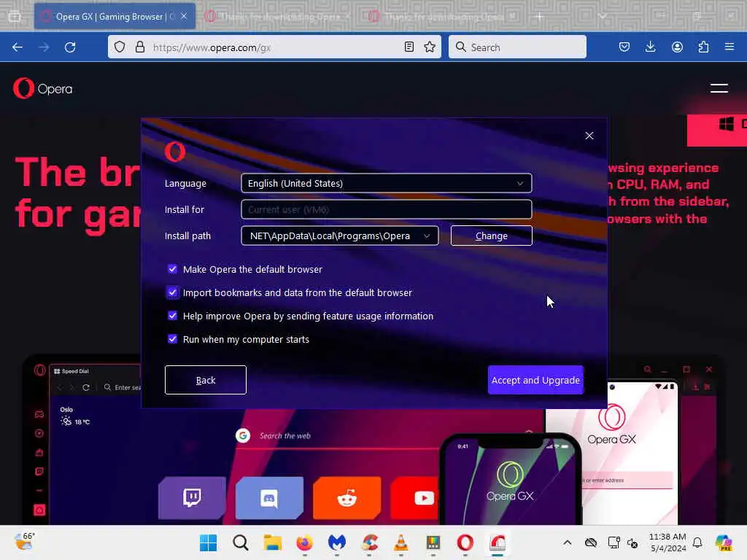
Task: Click the red download button at right edge
Action: coord(717,130)
